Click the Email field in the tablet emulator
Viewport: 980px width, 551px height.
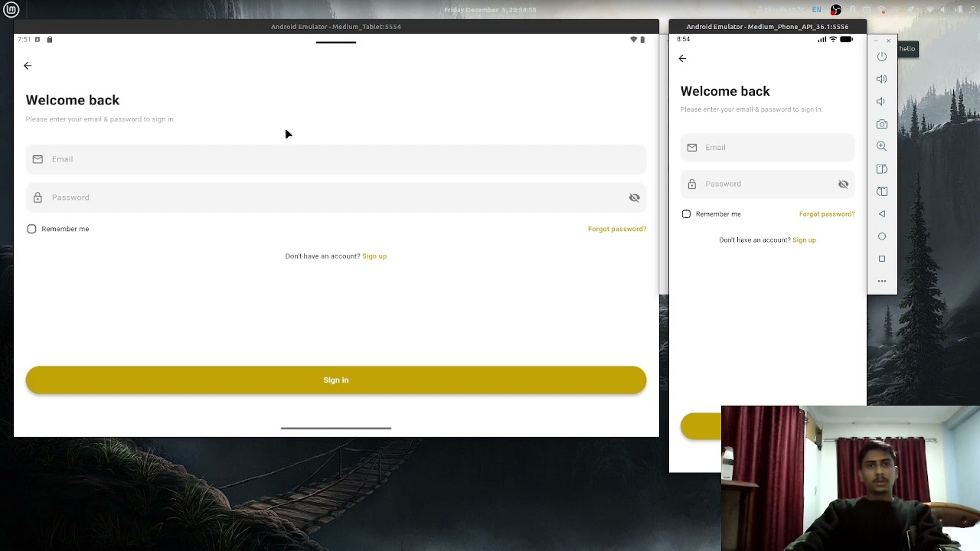[336, 159]
